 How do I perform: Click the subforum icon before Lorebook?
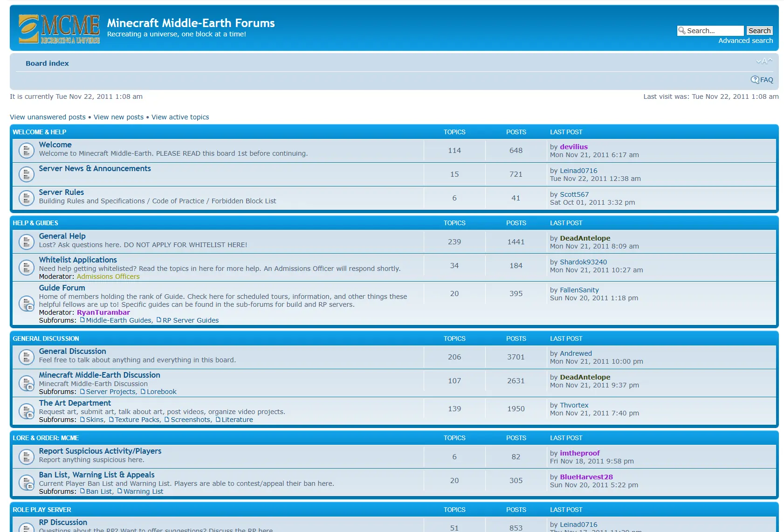[143, 391]
